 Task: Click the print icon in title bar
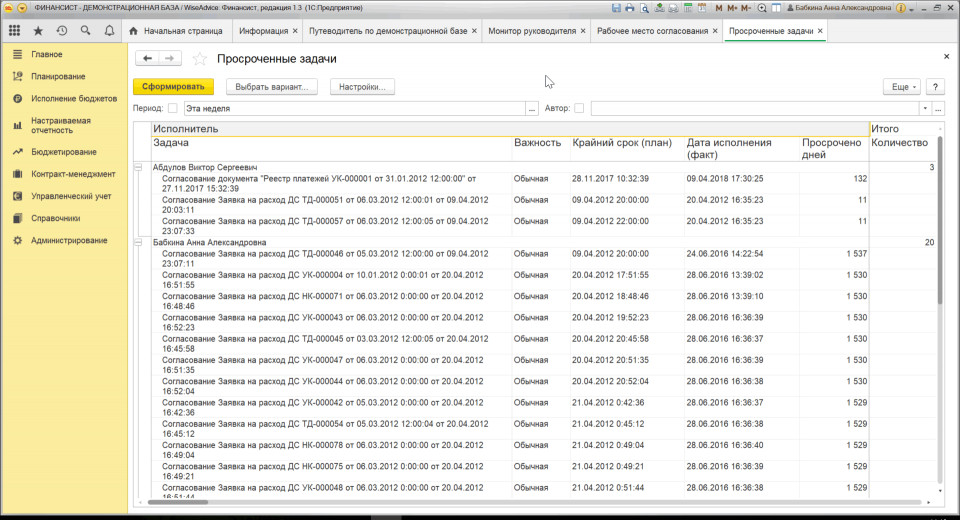629,8
